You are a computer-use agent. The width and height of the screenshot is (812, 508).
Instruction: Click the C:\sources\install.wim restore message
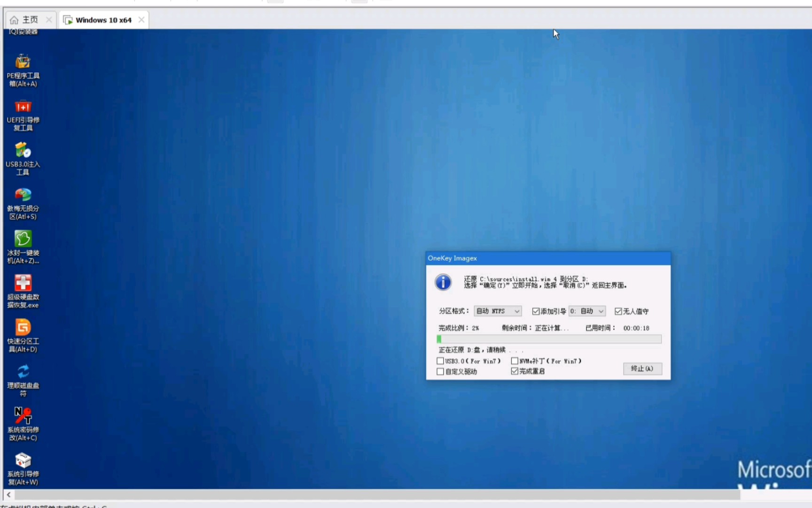526,279
